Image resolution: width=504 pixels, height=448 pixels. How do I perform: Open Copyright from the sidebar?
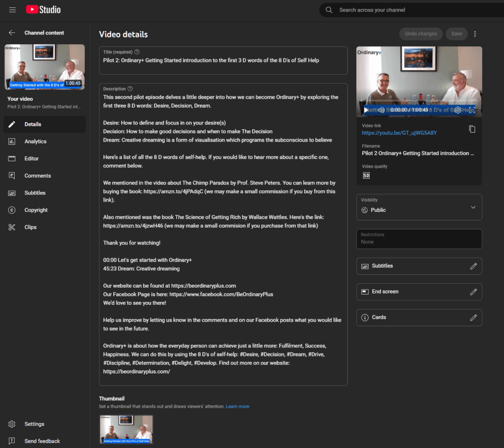point(44,210)
